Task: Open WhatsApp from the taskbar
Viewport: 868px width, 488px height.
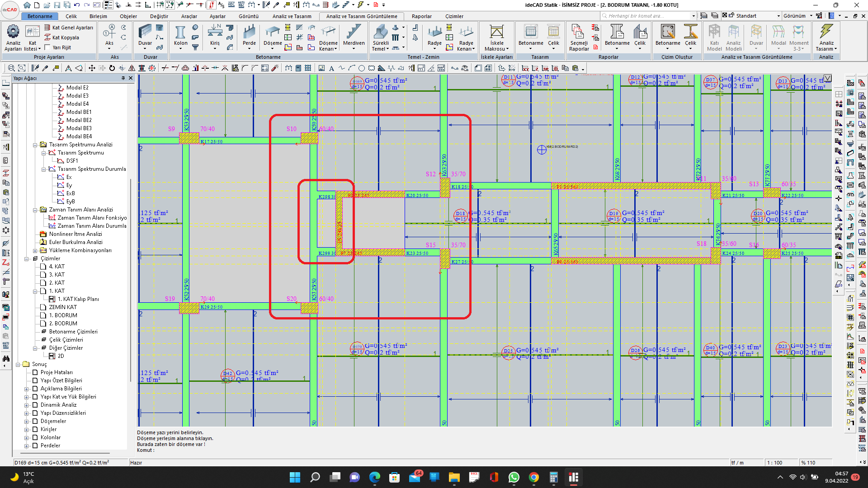Action: pyautogui.click(x=514, y=477)
